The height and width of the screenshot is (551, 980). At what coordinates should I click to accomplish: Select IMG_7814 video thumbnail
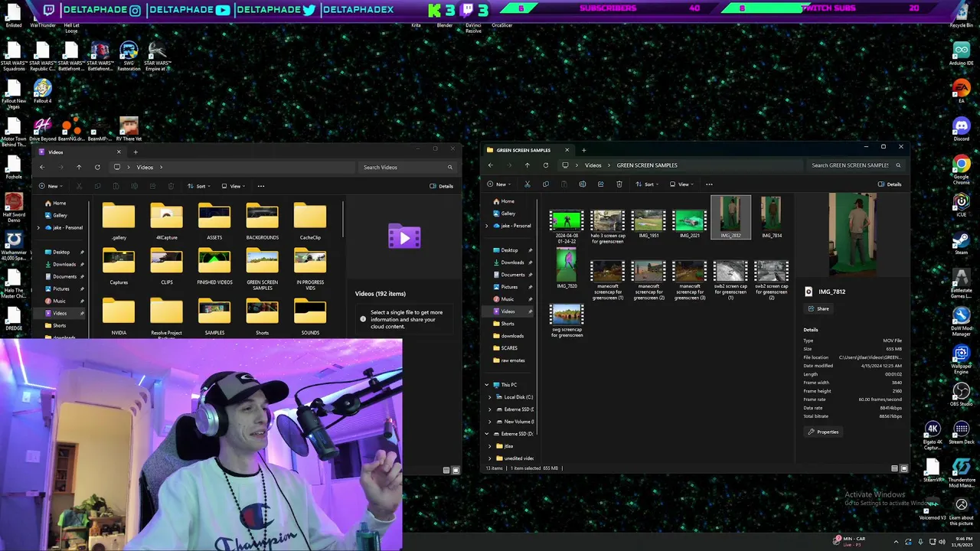771,218
